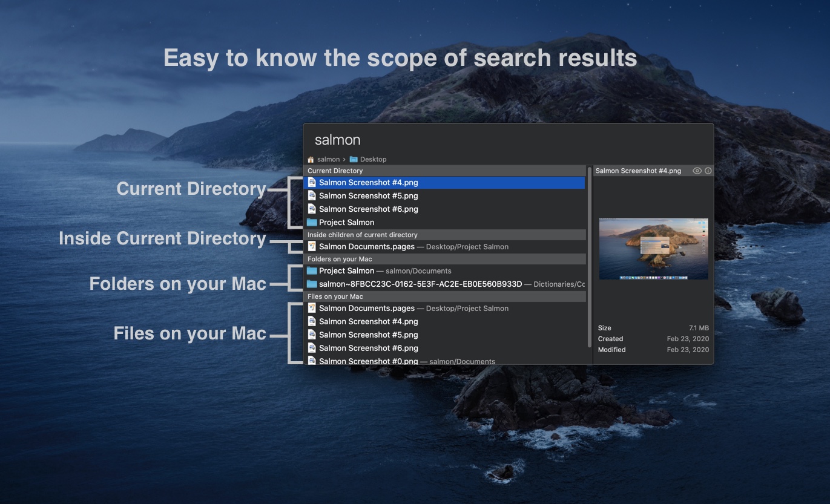Select Project Salmon in salmon/Documents
The width and height of the screenshot is (830, 504).
pyautogui.click(x=346, y=271)
